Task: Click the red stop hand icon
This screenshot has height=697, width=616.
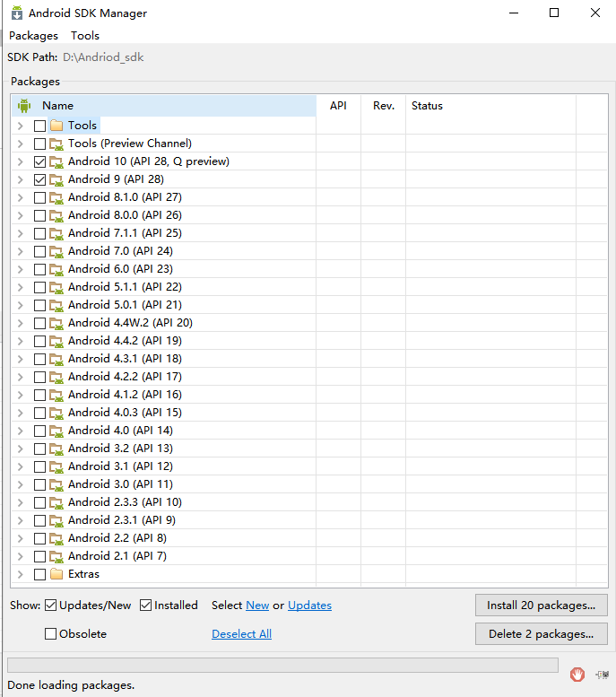Action: pyautogui.click(x=577, y=675)
